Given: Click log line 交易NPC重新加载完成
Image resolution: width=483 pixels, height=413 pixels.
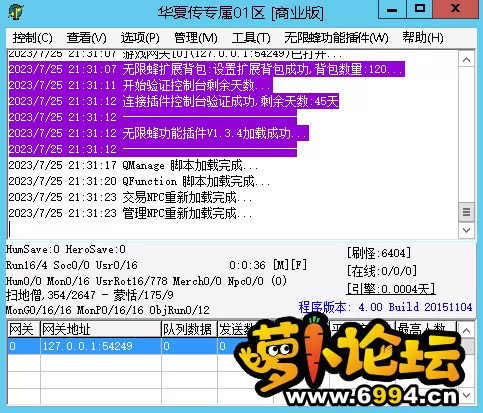Looking at the screenshot, I should pyautogui.click(x=130, y=197).
